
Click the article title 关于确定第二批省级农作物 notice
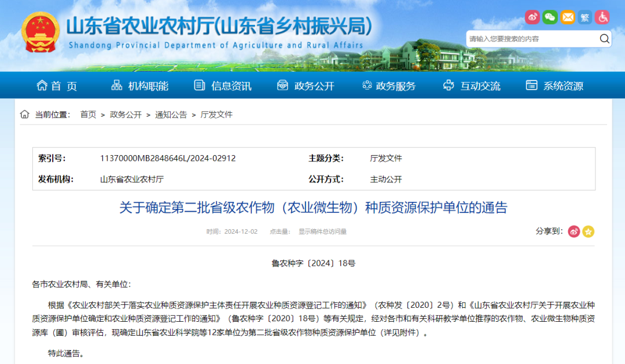[x=312, y=208]
